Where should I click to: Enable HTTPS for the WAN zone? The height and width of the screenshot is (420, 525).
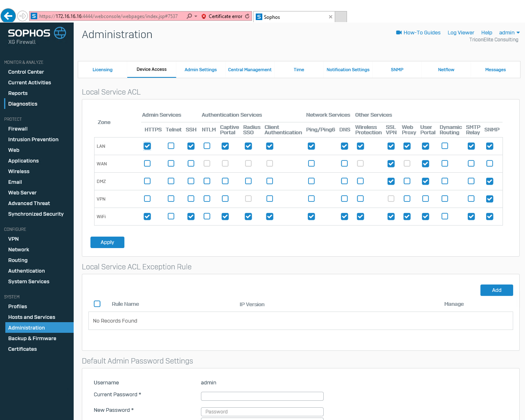pyautogui.click(x=147, y=164)
